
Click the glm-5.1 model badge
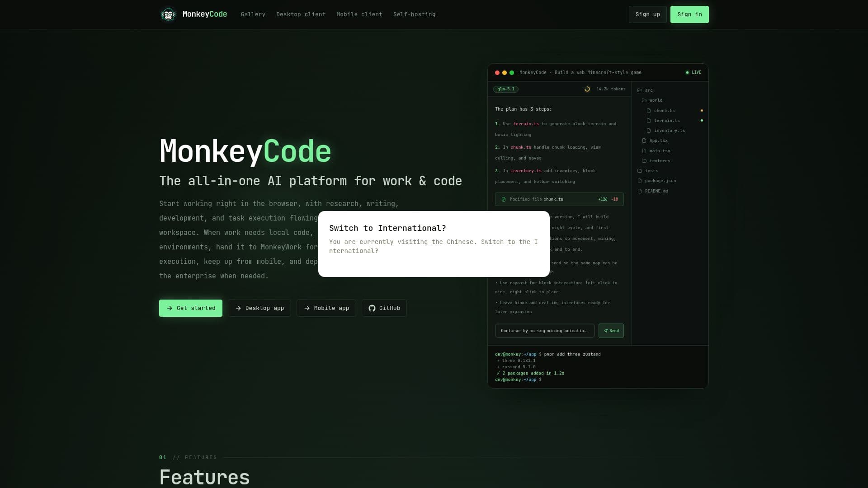(x=506, y=89)
